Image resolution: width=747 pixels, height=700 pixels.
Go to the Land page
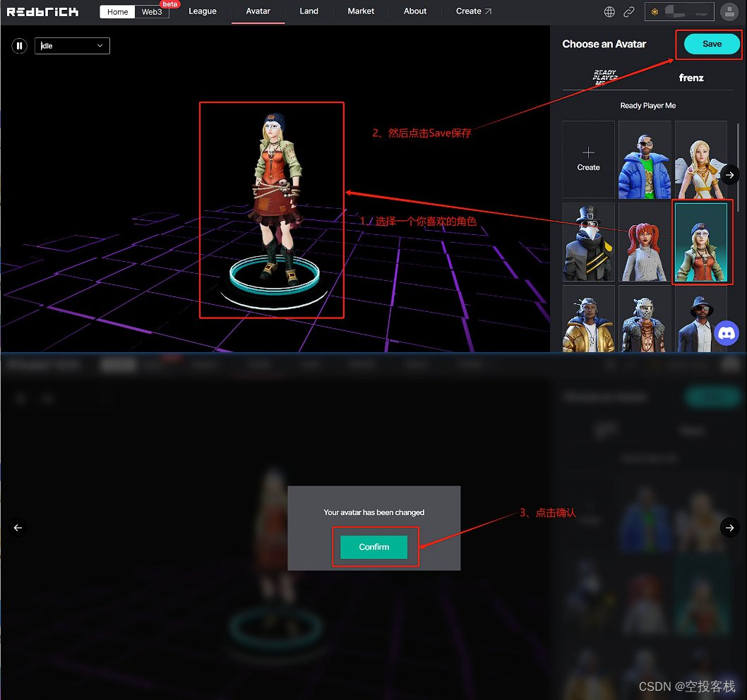[x=309, y=11]
